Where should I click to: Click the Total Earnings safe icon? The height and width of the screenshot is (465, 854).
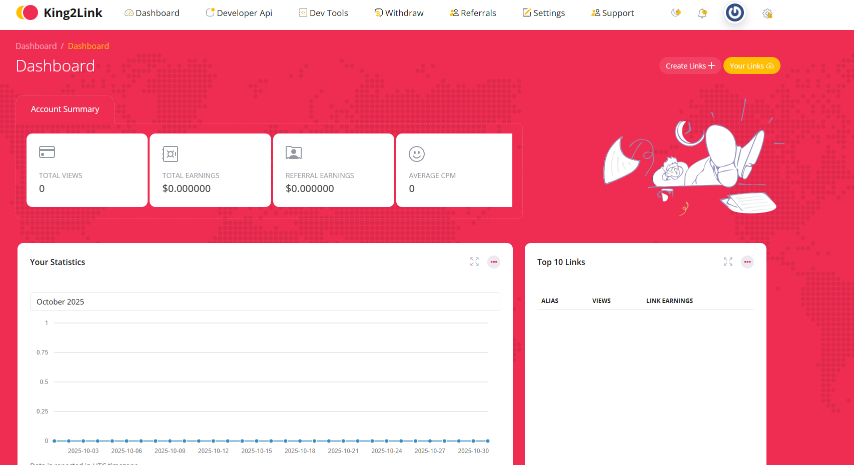(x=170, y=153)
